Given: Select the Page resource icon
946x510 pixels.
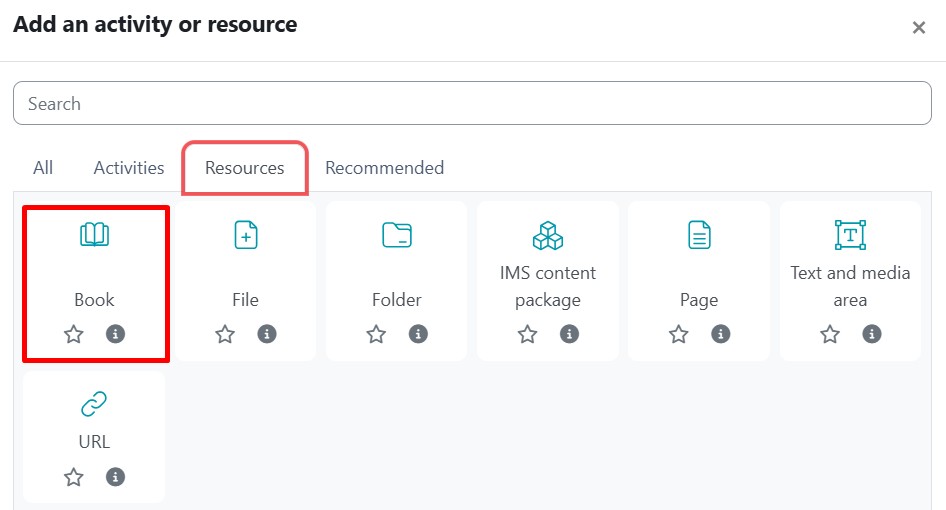Looking at the screenshot, I should [x=699, y=236].
